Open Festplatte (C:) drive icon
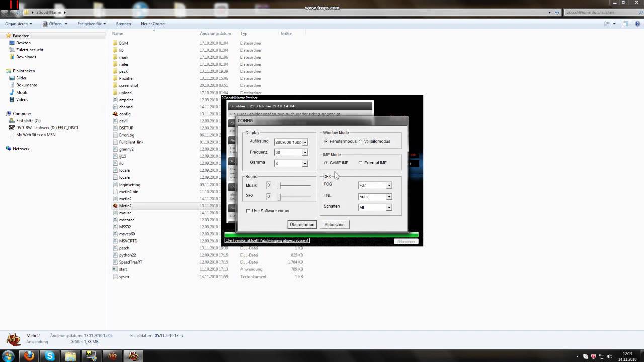The width and height of the screenshot is (644, 362). coord(12,121)
